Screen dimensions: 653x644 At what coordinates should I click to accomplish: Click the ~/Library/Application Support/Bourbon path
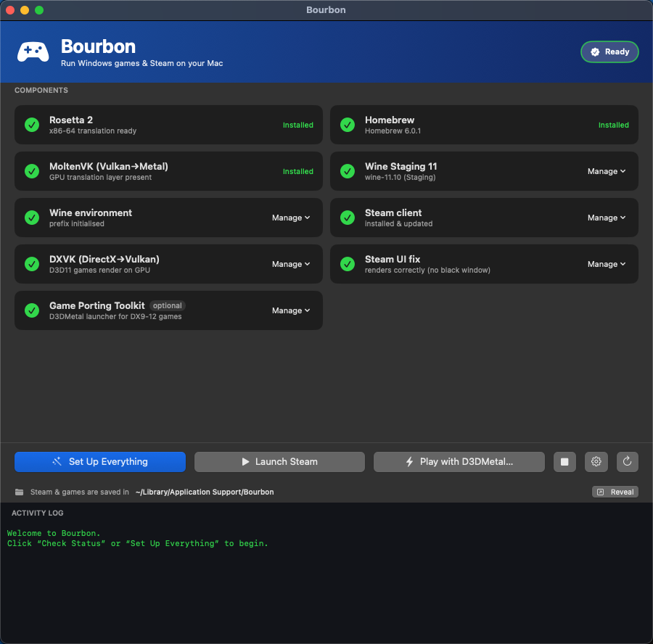click(x=205, y=492)
